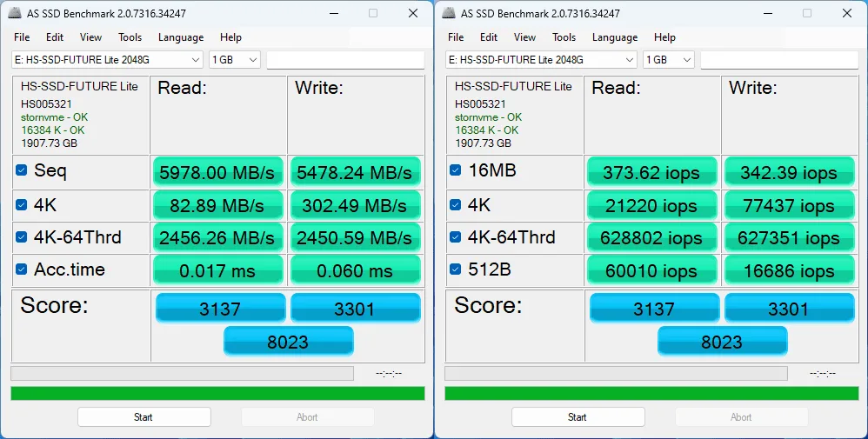Click the green progress bar in left window
Image resolution: width=868 pixels, height=439 pixels.
click(x=217, y=393)
